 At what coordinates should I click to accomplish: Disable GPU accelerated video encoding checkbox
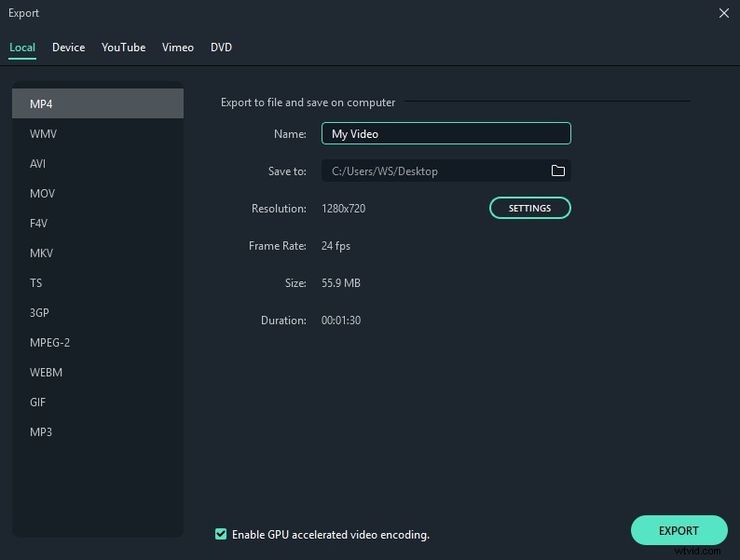coord(221,534)
